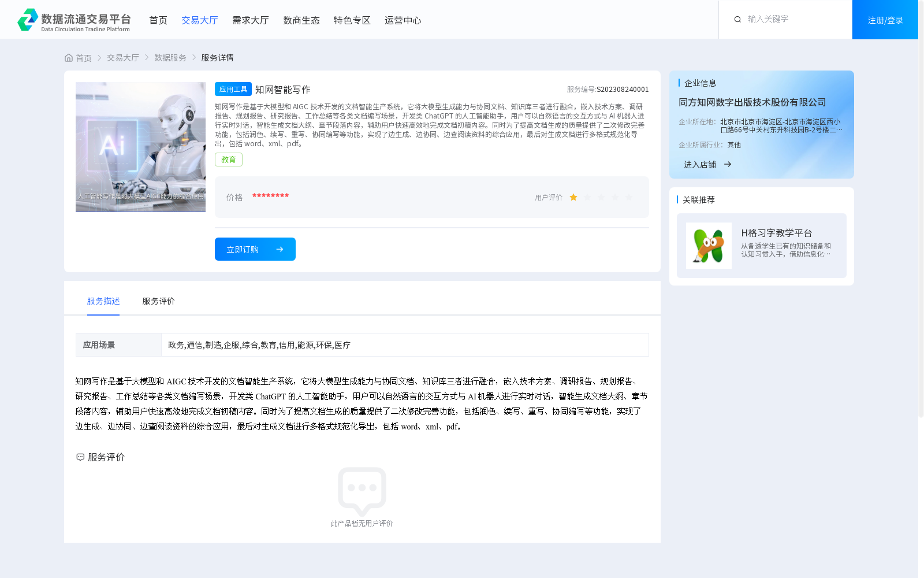Viewport: 924px width, 578px height.
Task: Click the H格习字教学平台 logo thumbnail
Action: [709, 246]
